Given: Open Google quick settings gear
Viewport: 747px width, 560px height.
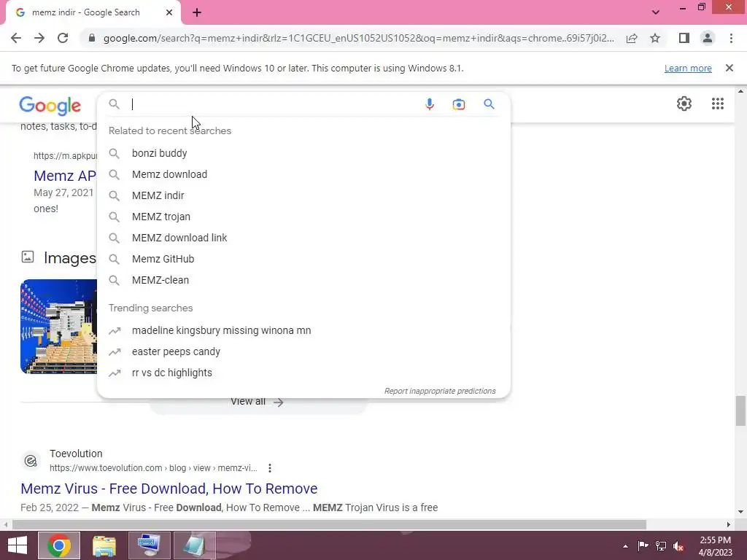Looking at the screenshot, I should [684, 104].
